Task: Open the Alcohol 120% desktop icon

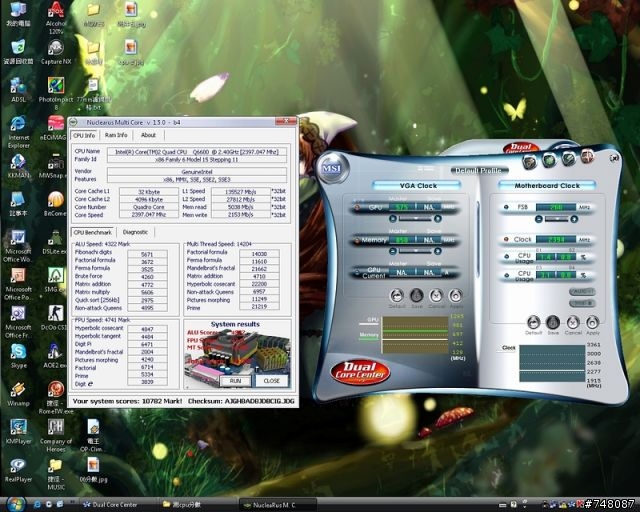Action: (56, 17)
